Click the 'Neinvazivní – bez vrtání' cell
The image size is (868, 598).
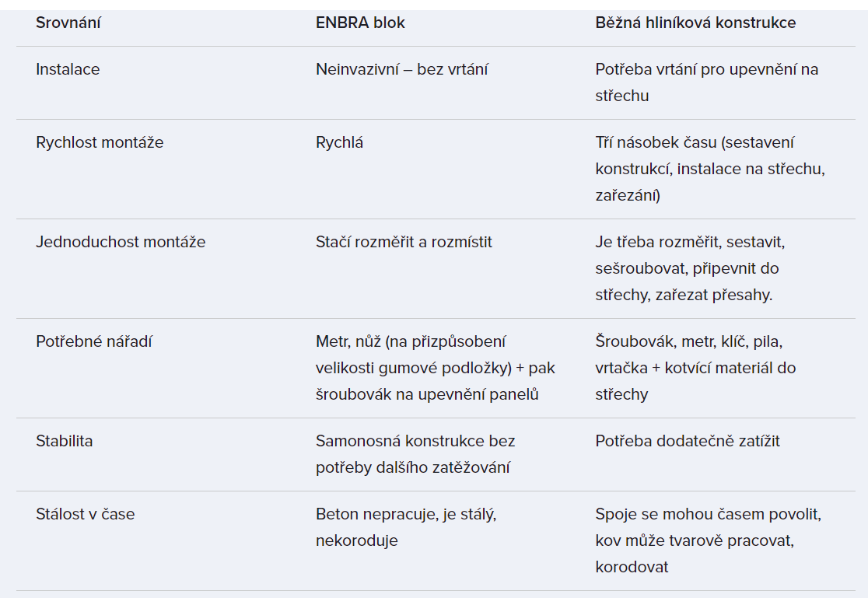pos(402,69)
